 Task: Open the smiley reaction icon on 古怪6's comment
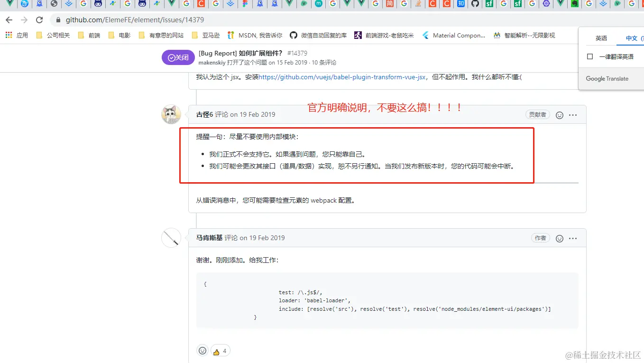tap(559, 114)
